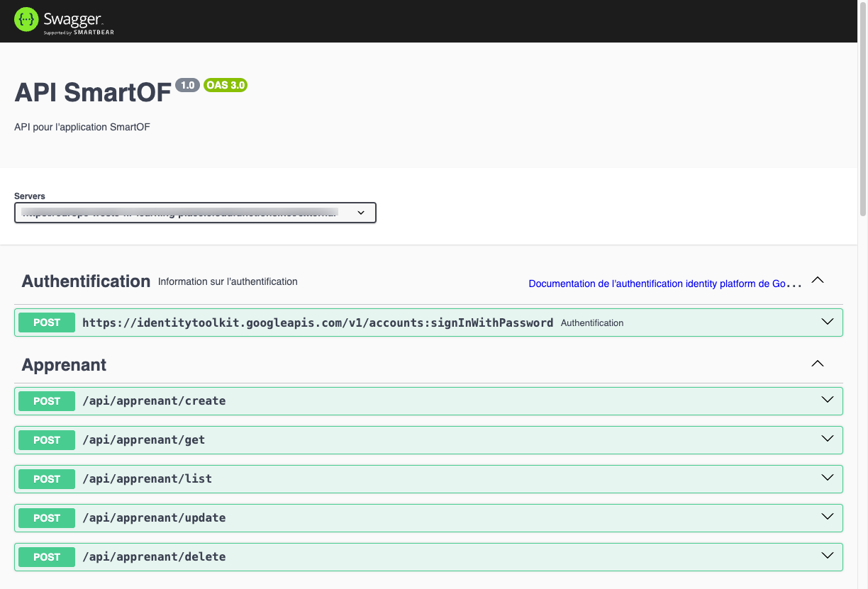
Task: Expand /api/apprenant/list chevron
Action: click(x=827, y=478)
